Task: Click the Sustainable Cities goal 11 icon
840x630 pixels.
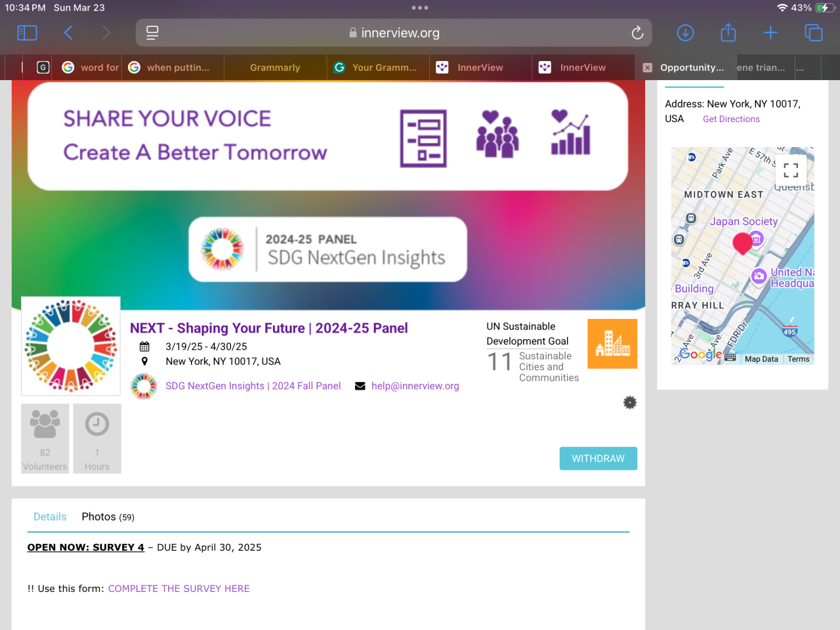Action: 612,344
